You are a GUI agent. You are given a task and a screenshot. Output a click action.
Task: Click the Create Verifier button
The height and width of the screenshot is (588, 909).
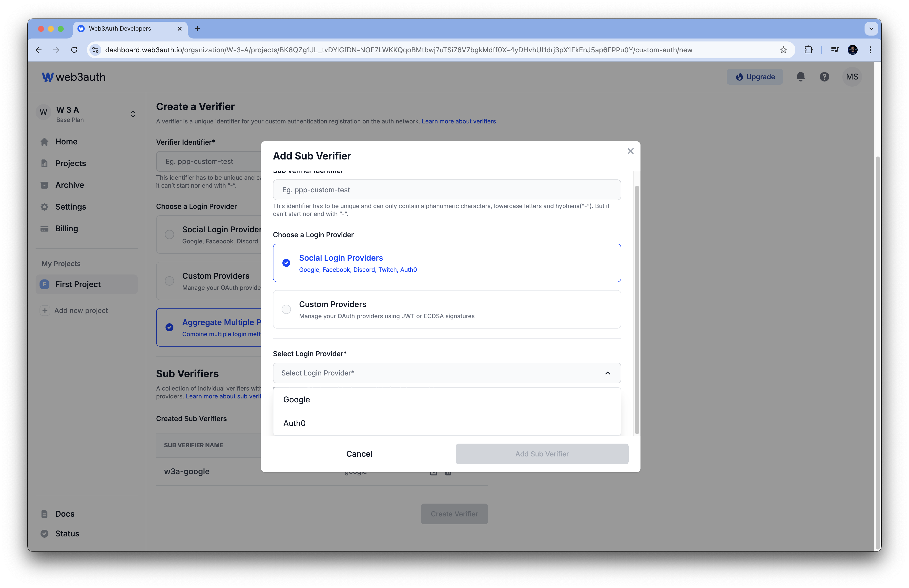click(x=454, y=514)
